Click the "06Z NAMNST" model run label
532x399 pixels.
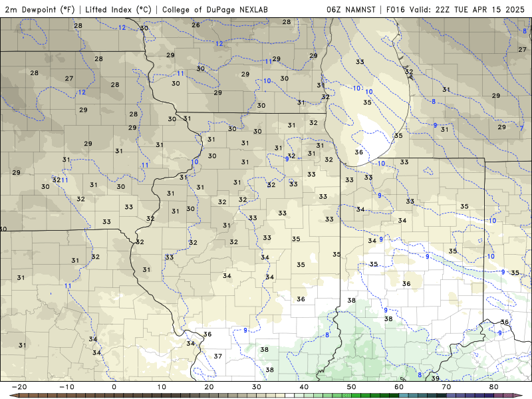[x=351, y=9]
